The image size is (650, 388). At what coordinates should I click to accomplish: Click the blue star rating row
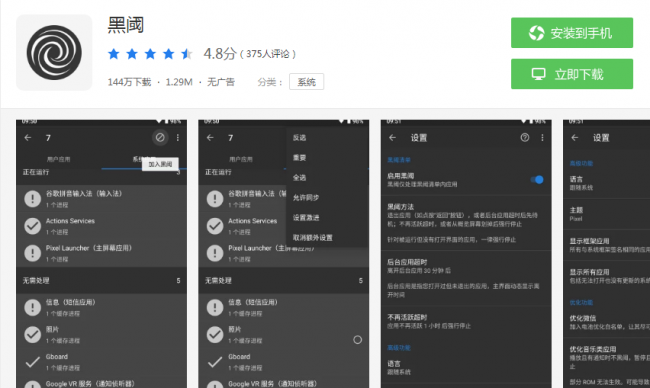pos(150,54)
